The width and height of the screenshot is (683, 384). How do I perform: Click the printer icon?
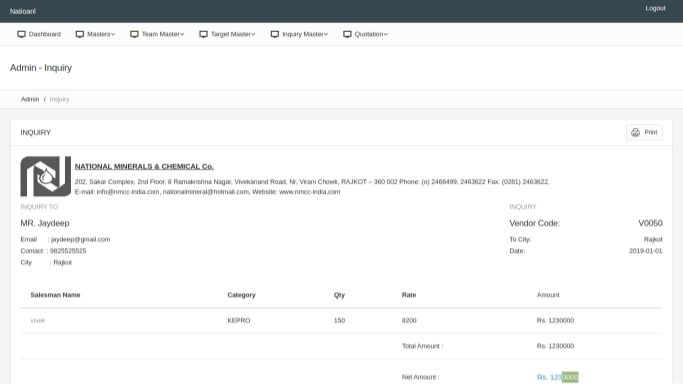coord(636,132)
